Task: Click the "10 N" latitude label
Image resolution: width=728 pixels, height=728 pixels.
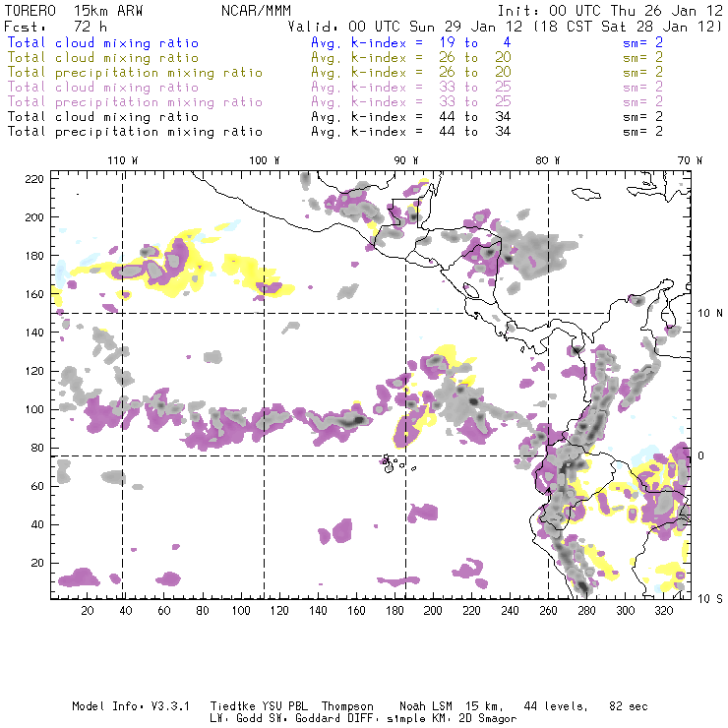Action: tap(710, 314)
